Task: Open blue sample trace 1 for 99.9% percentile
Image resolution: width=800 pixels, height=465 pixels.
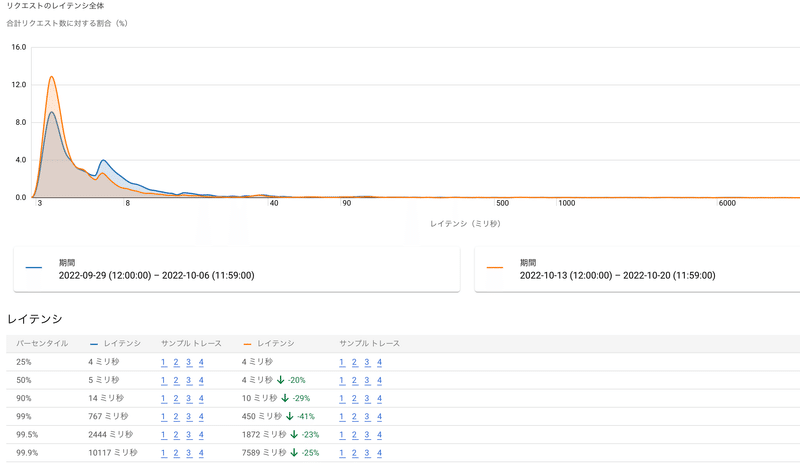Action: pyautogui.click(x=164, y=453)
